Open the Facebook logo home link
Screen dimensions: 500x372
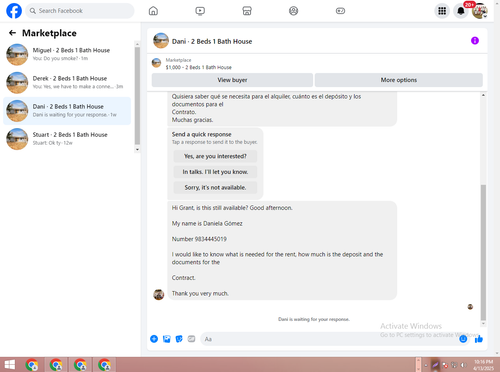[x=14, y=11]
